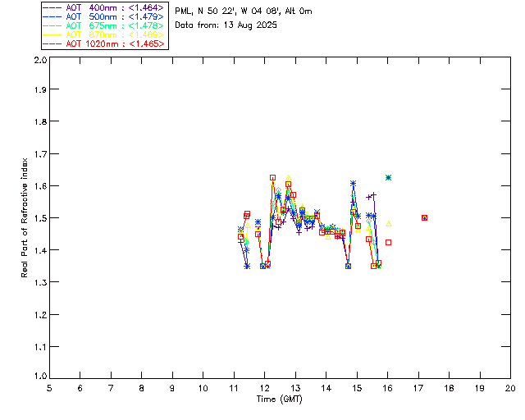The image size is (525, 420).
Task: Click the AOT 870nm legend entry
Action: click(x=104, y=34)
